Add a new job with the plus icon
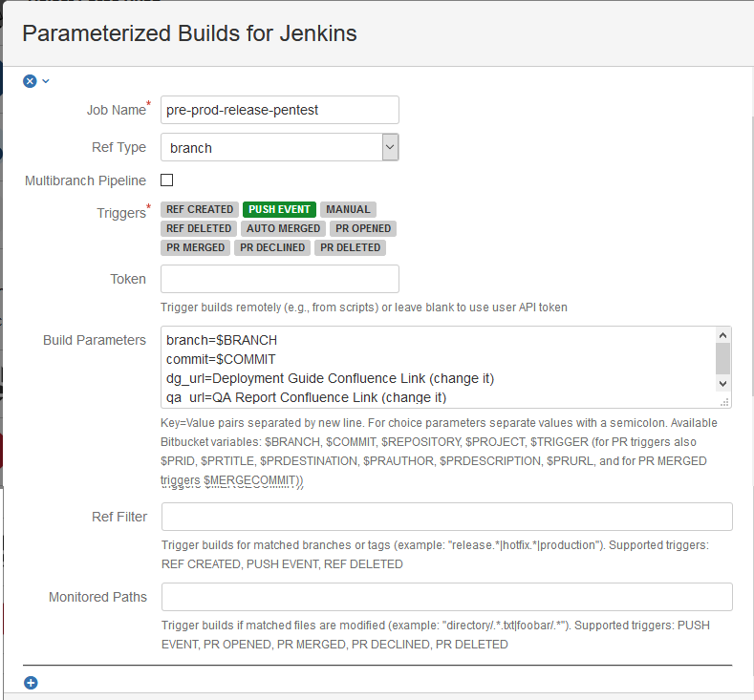This screenshot has height=700, width=754. [x=31, y=683]
